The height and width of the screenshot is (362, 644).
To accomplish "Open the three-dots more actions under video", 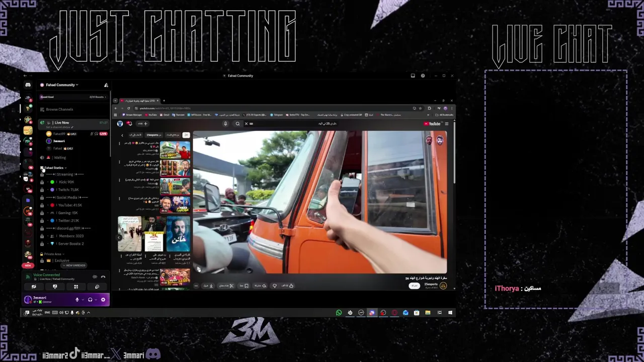I will coord(196,286).
